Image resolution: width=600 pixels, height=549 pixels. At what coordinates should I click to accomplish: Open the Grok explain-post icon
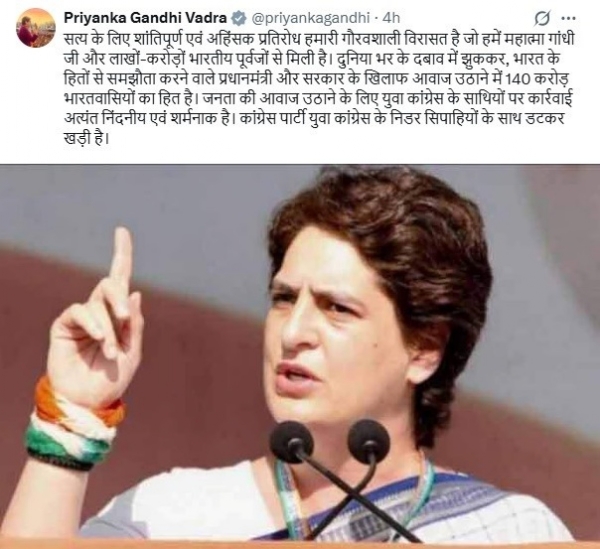(x=543, y=18)
